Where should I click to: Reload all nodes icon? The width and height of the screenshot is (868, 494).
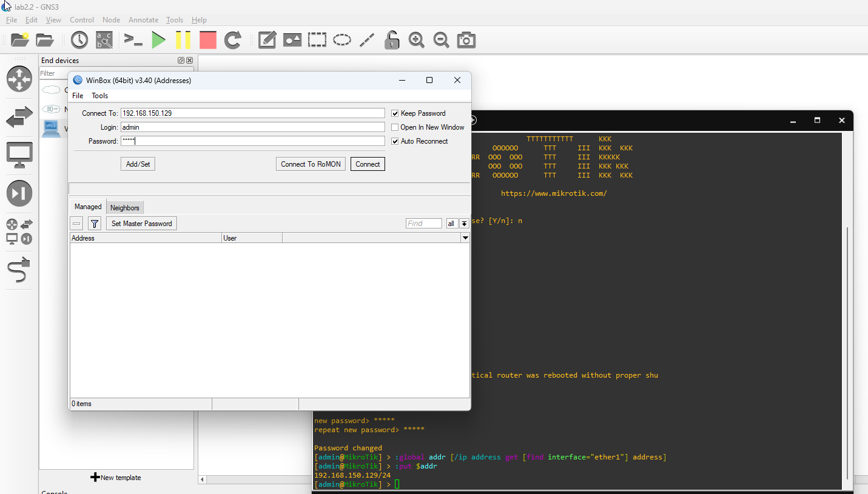coord(233,40)
